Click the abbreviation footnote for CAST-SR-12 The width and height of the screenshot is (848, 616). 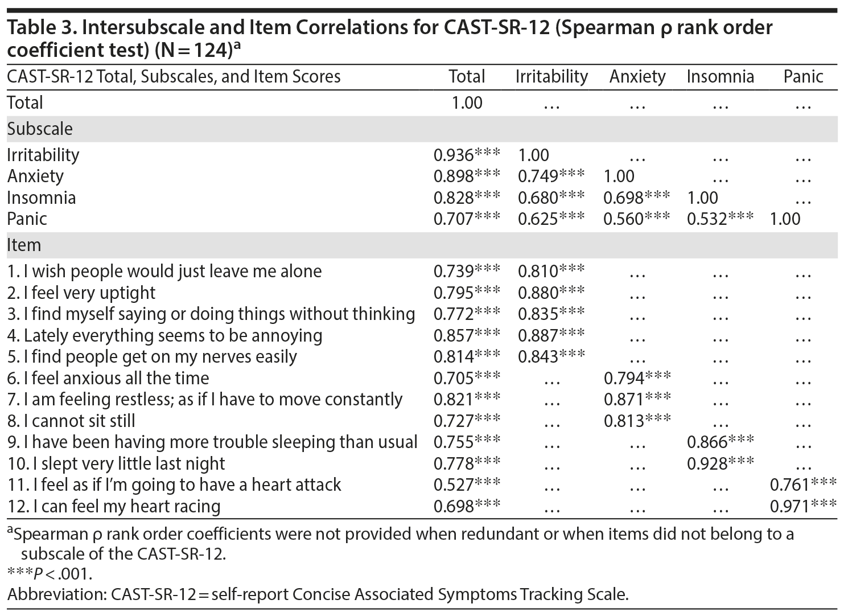318,595
